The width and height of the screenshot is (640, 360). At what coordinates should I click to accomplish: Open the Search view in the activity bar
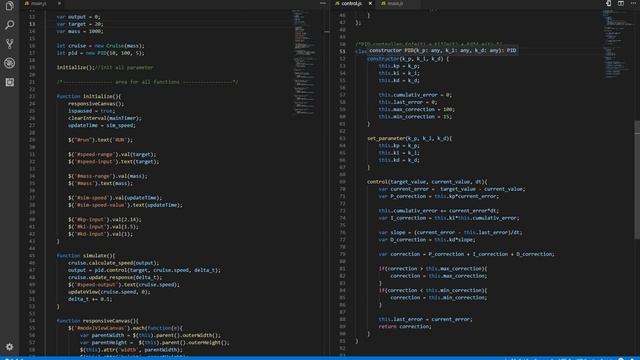(9, 25)
